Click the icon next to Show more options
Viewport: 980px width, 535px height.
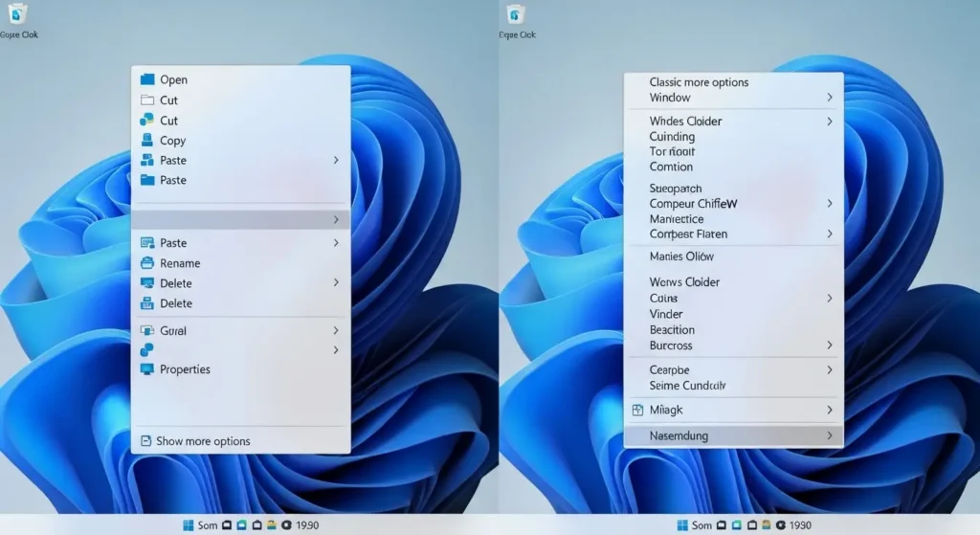click(145, 440)
